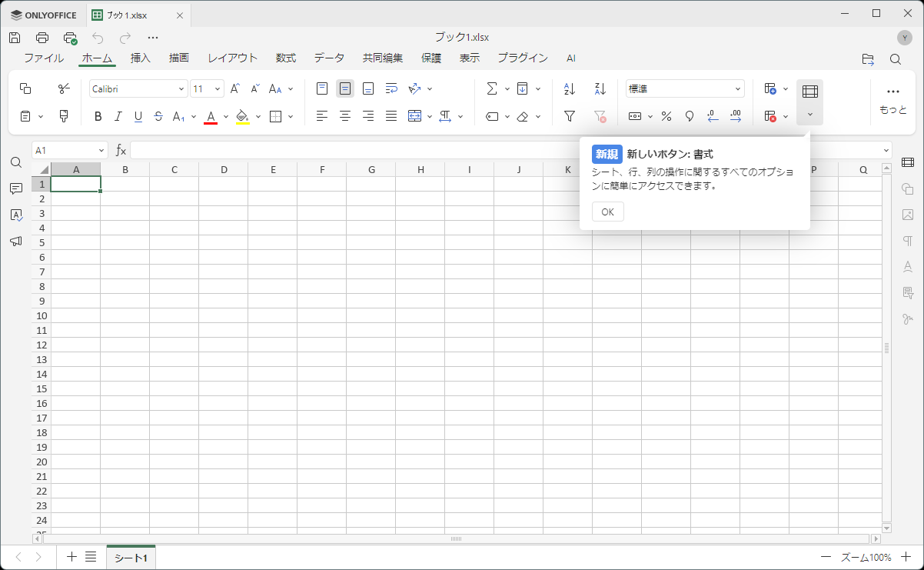Toggle Underline formatting
Image resolution: width=924 pixels, height=570 pixels.
138,116
